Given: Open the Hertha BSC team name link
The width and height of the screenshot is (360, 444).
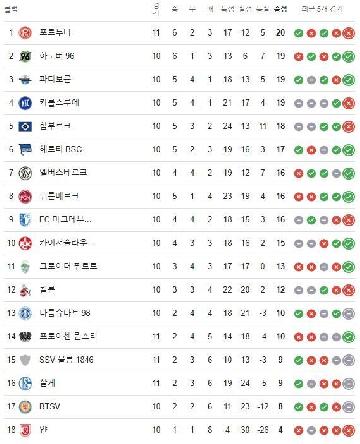Looking at the screenshot, I should click(61, 149).
